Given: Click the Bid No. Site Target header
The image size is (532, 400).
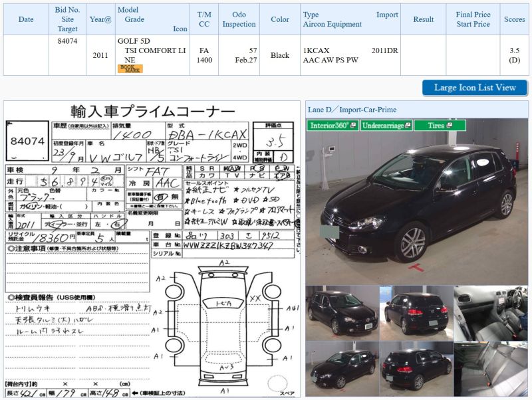Looking at the screenshot, I should (67, 19).
